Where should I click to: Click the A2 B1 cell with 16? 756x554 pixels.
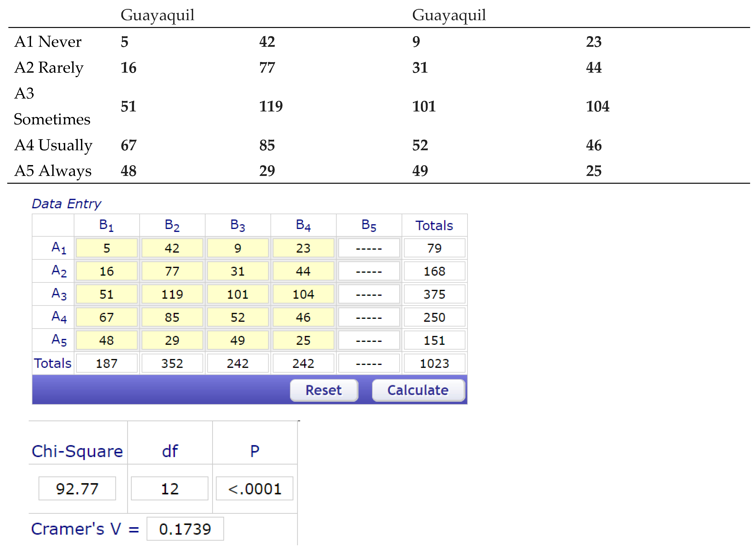pyautogui.click(x=107, y=271)
